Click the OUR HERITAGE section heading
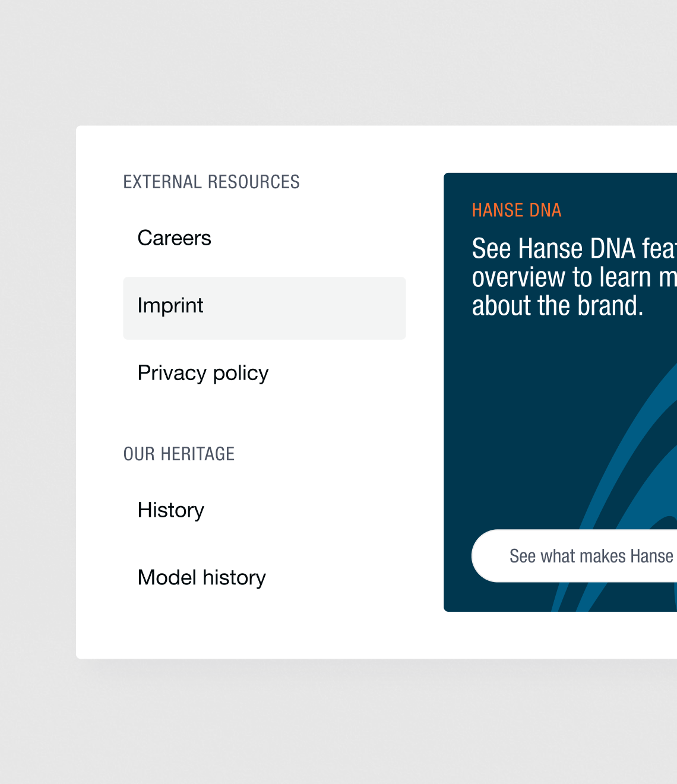This screenshot has height=784, width=677. coord(179,454)
